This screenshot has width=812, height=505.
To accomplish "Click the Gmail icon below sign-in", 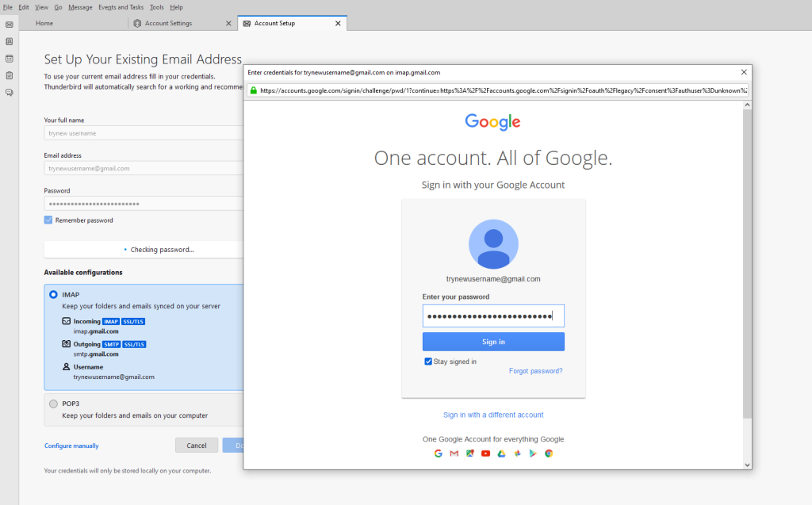I will [454, 453].
